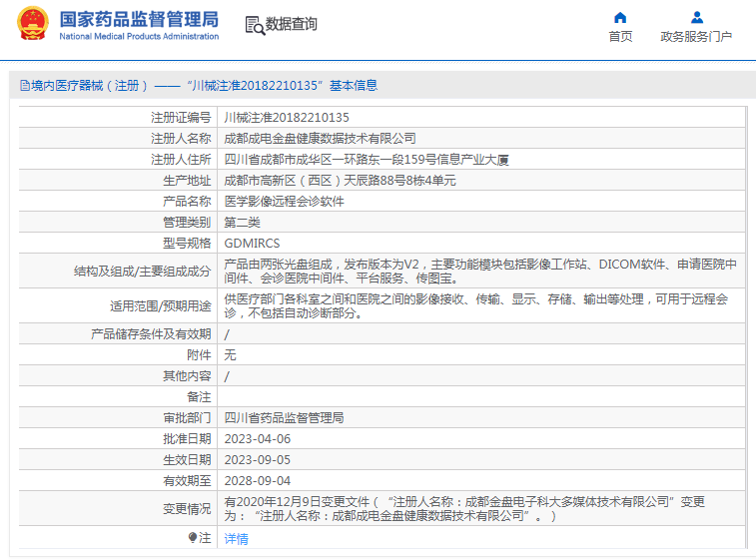Go to 首页 home page
Viewport: 756px width, 560px height.
(x=620, y=37)
